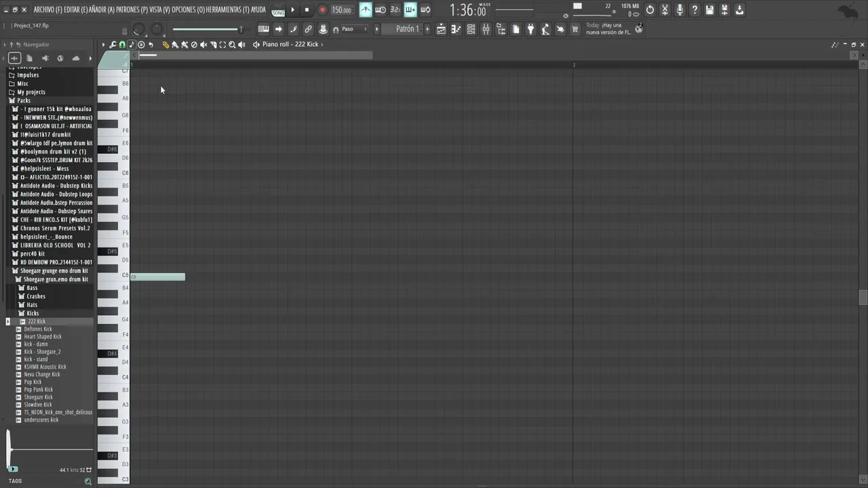Select the Heart Shaped Kick sample
This screenshot has height=488, width=868.
pos(43,336)
